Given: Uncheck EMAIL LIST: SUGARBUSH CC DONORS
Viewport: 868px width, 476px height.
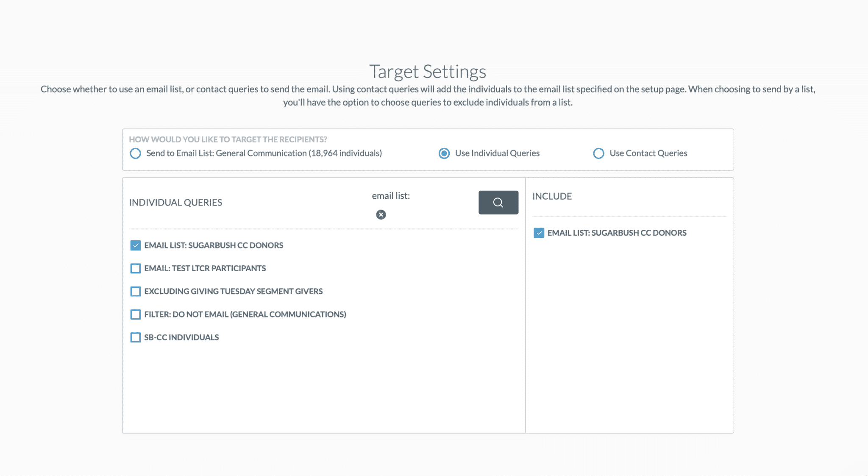Looking at the screenshot, I should pos(135,245).
